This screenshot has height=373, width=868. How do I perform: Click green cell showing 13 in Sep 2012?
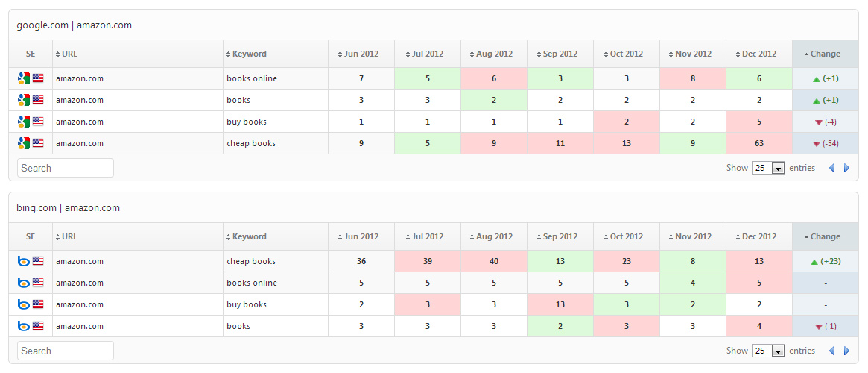[x=560, y=261]
